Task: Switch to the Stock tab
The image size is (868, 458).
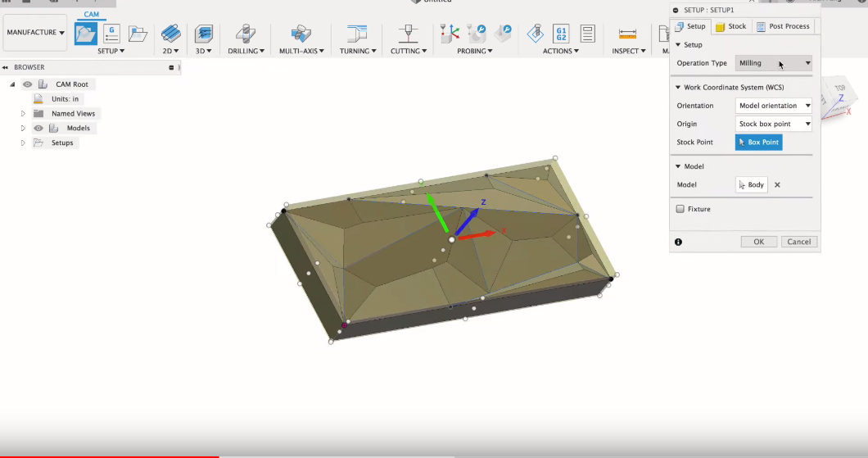Action: tap(730, 26)
